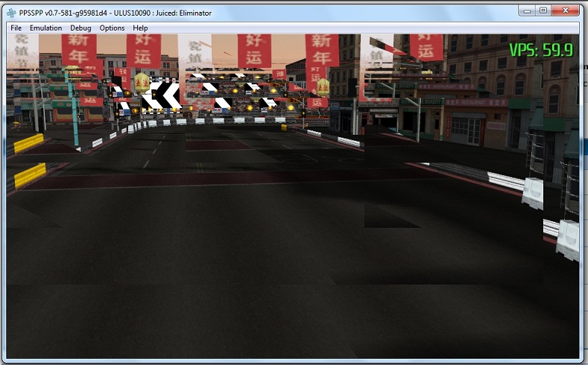The image size is (588, 365).
Task: Click the yellow lantern left of chevron sign
Action: coord(141,80)
